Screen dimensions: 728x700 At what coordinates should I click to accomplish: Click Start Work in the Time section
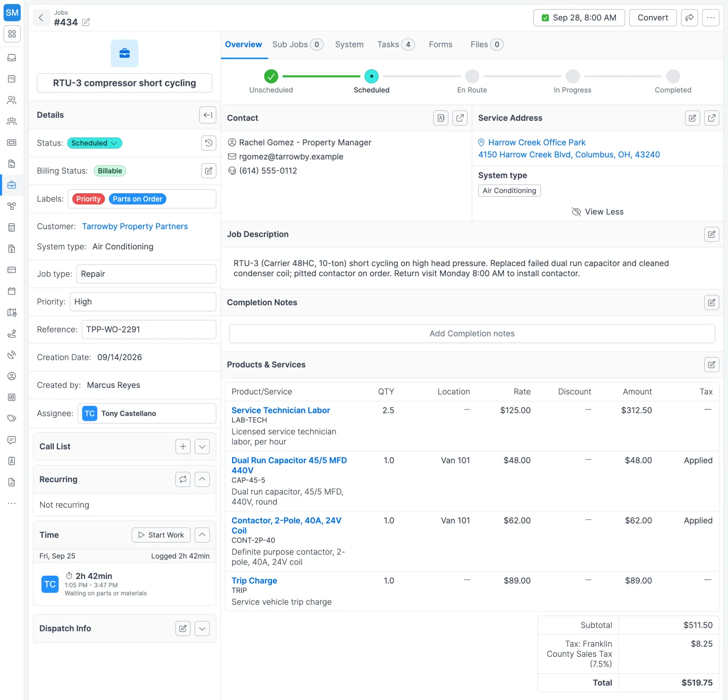coord(161,535)
